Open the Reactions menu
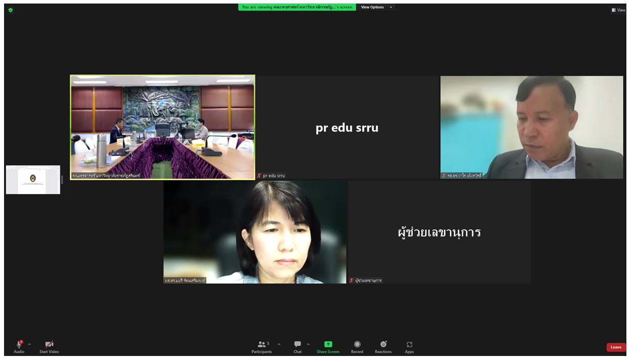This screenshot has height=362, width=644. [383, 344]
